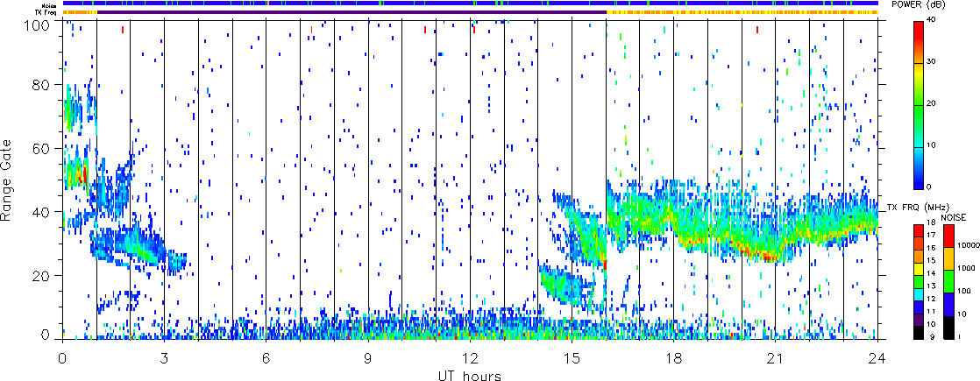Image resolution: width=980 pixels, height=381 pixels.
Task: Click the "TX FRQ (MHz)" legend title
Action: 918,207
